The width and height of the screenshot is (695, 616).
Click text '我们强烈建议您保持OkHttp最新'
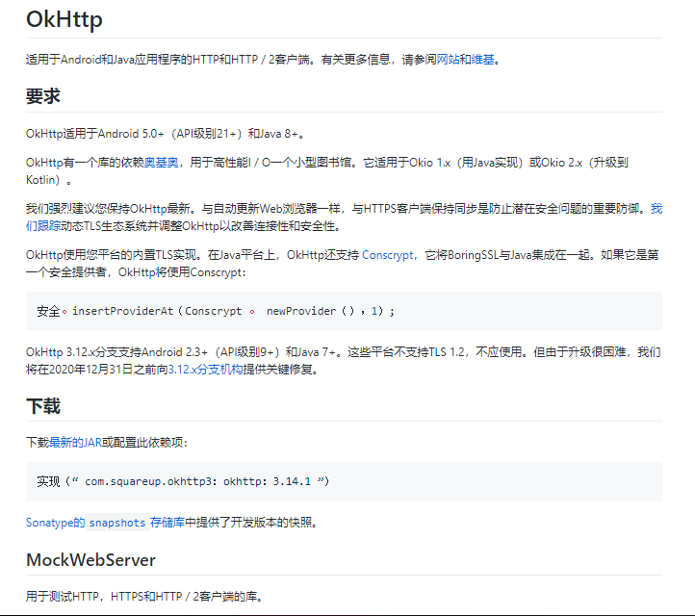[108, 209]
